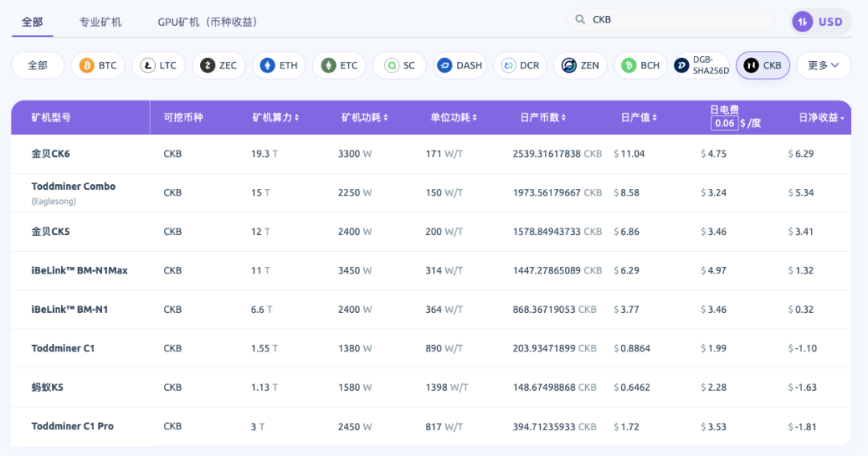868x456 pixels.
Task: Click the SC coin icon
Action: [391, 65]
